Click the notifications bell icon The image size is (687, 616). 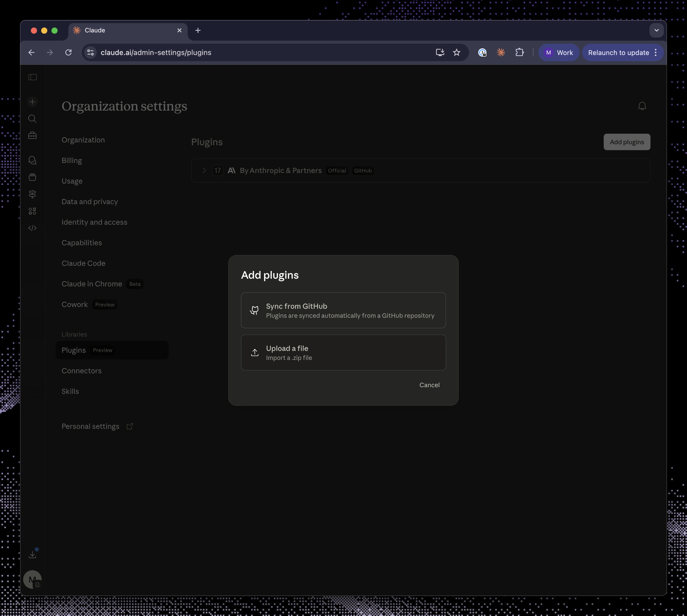click(x=642, y=106)
